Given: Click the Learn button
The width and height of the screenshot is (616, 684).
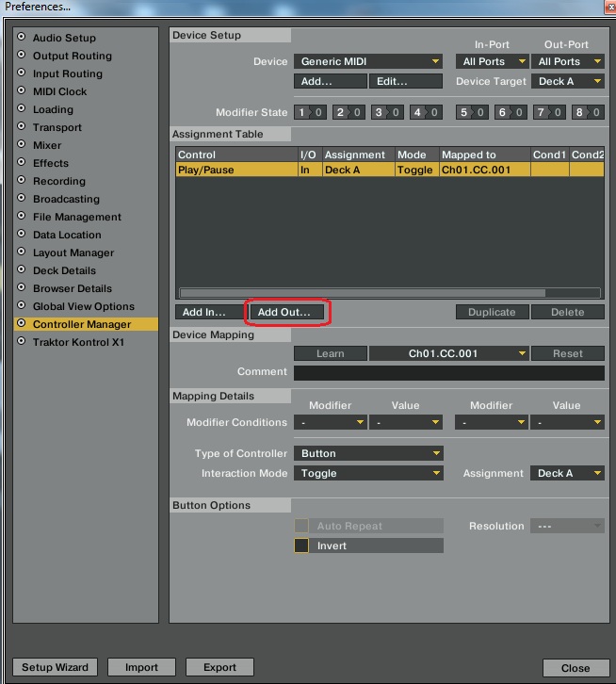Looking at the screenshot, I should [x=331, y=353].
